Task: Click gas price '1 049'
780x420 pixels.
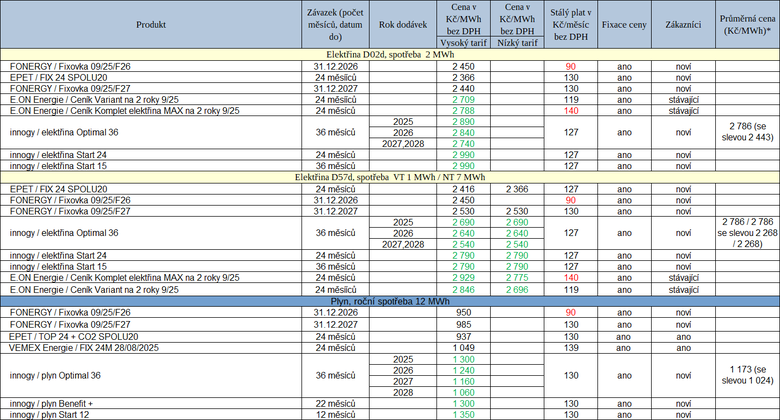Action: [464, 348]
